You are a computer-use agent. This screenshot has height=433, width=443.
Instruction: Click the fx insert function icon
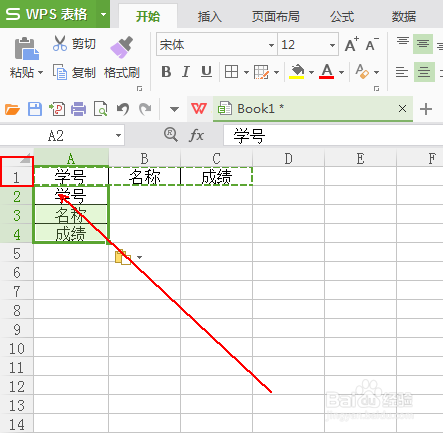click(x=196, y=136)
